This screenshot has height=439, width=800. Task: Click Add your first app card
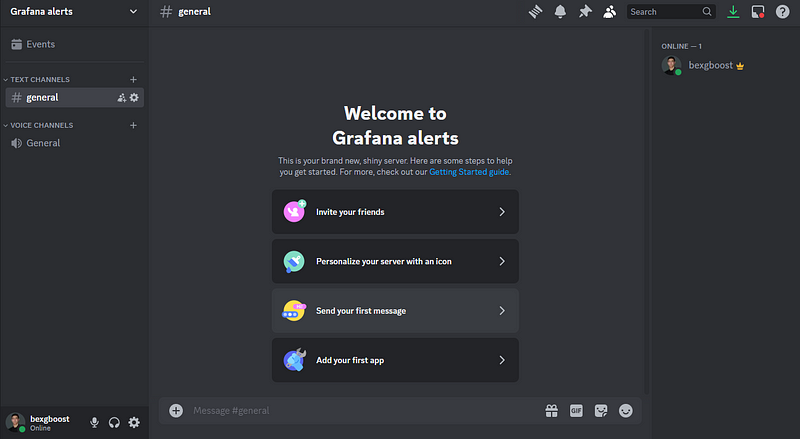point(395,360)
